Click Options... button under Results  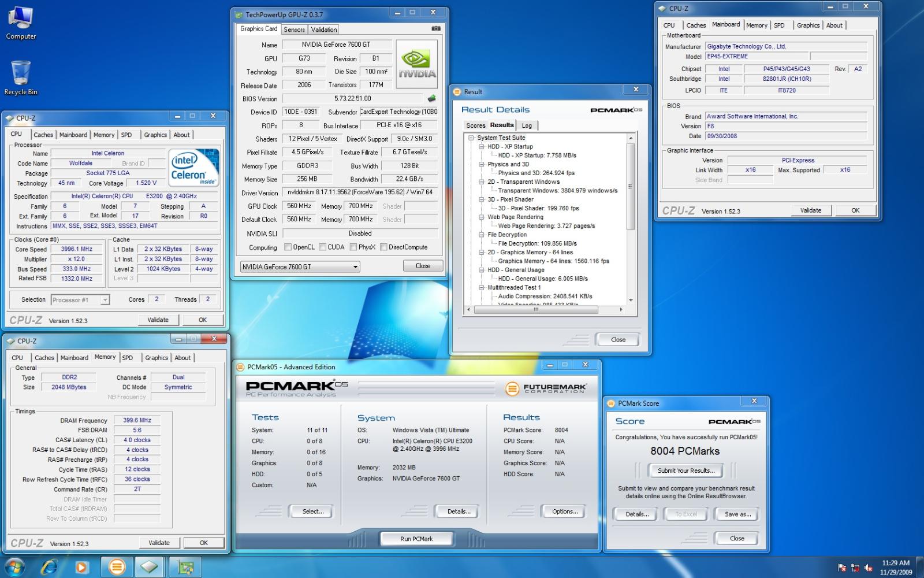[x=565, y=512]
